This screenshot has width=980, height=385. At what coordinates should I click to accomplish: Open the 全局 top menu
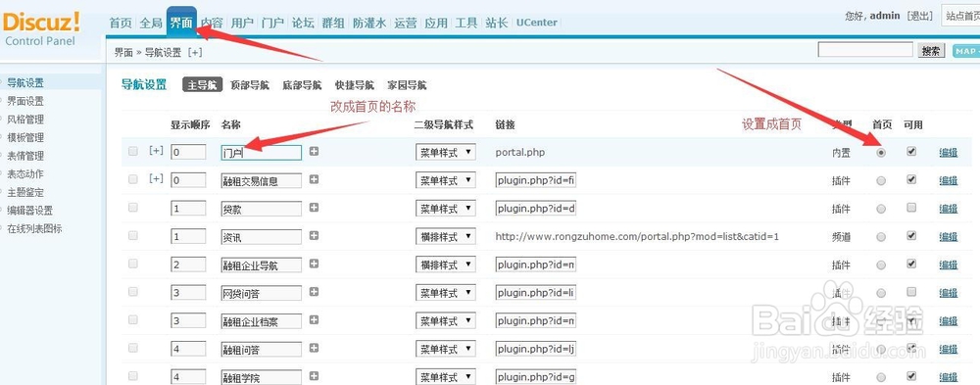tap(151, 24)
